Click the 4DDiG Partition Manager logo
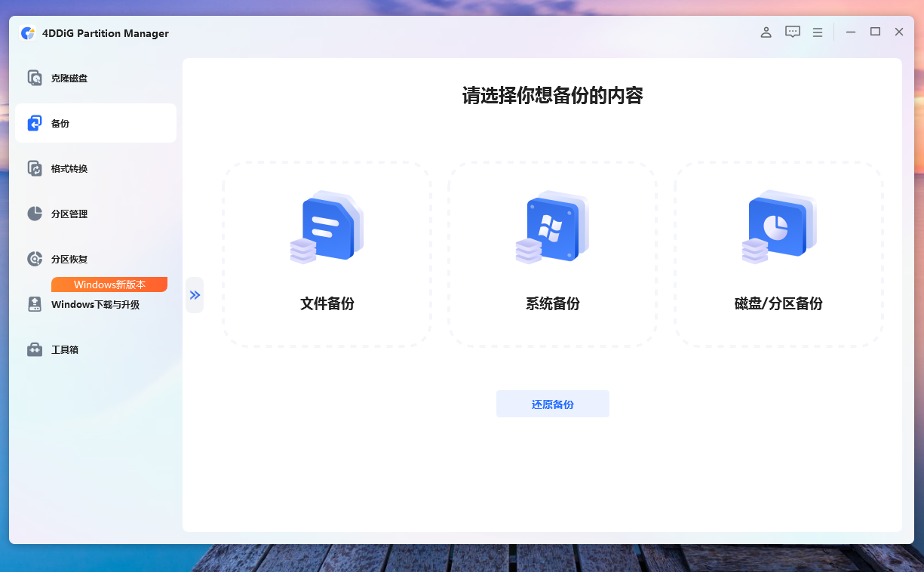This screenshot has width=924, height=572. (x=28, y=32)
